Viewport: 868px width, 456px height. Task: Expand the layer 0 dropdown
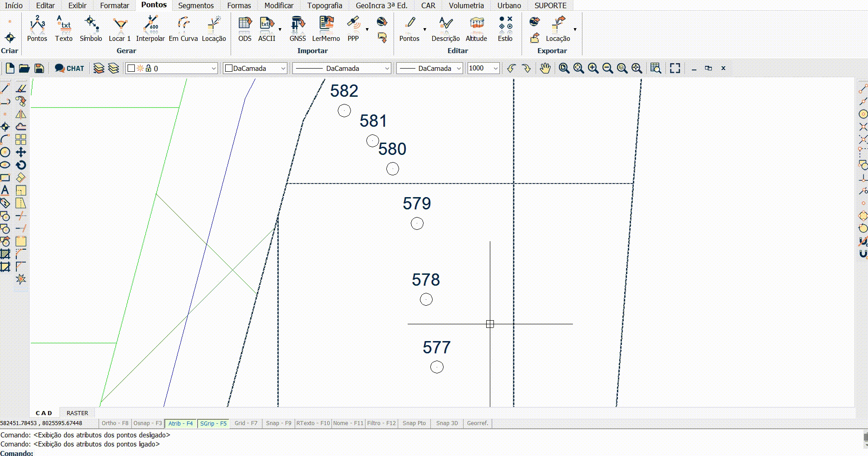pos(213,68)
